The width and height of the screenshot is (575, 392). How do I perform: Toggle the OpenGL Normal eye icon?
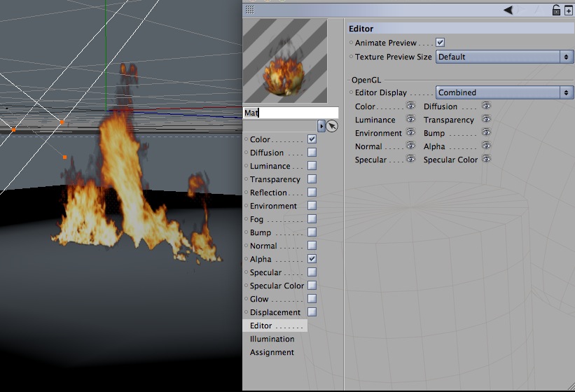pos(410,146)
